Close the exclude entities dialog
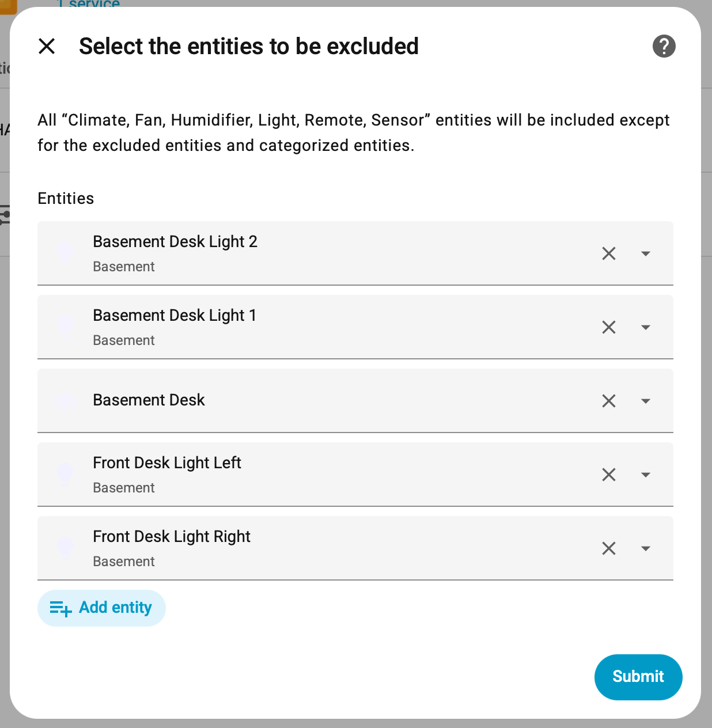712x728 pixels. 47,46
